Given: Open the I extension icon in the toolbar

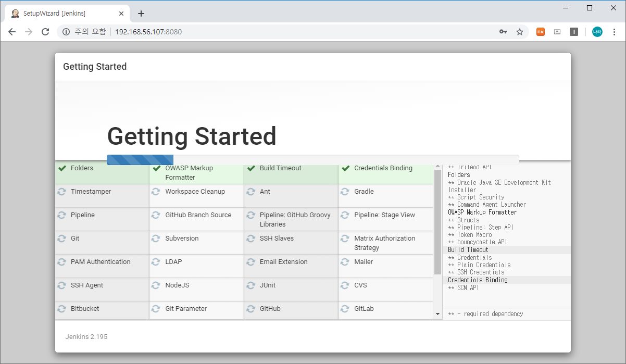Looking at the screenshot, I should point(574,32).
